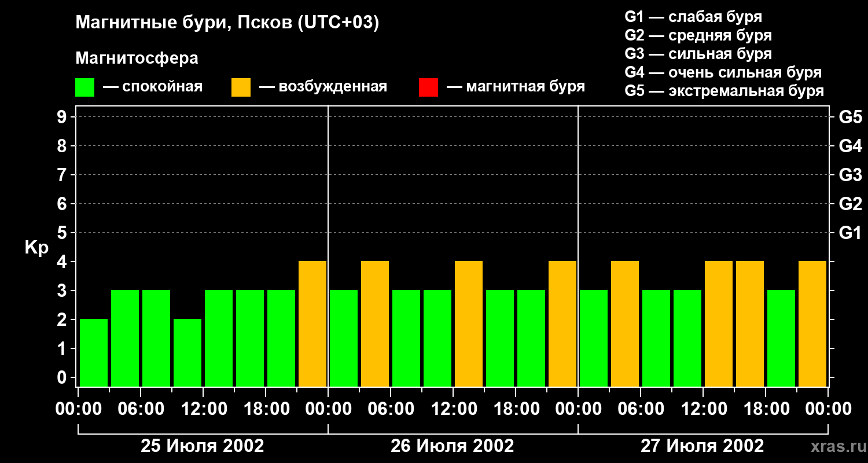The width and height of the screenshot is (868, 463).
Task: Click the red 'магнитная буря' legend swatch
Action: pyautogui.click(x=428, y=87)
